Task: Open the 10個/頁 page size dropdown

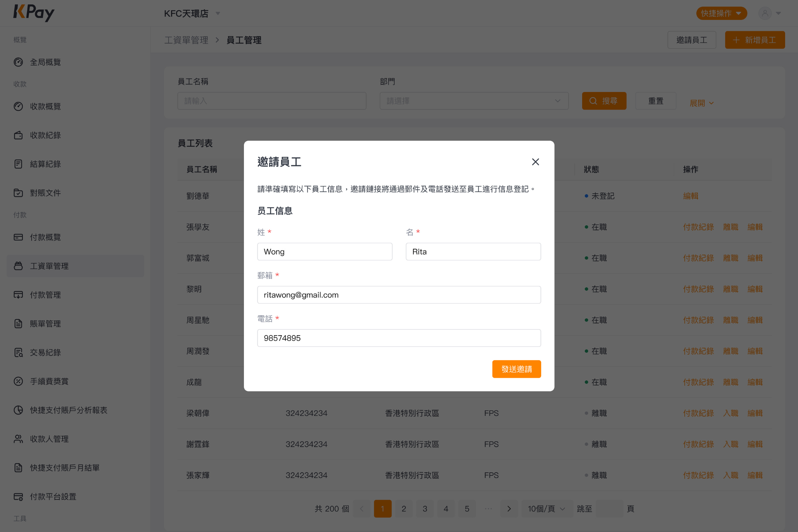Action: (x=546, y=509)
